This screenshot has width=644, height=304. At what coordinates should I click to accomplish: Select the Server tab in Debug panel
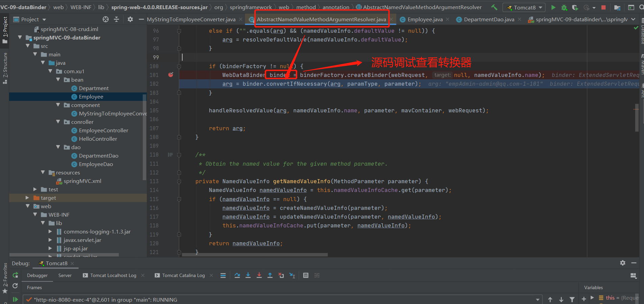click(x=65, y=275)
